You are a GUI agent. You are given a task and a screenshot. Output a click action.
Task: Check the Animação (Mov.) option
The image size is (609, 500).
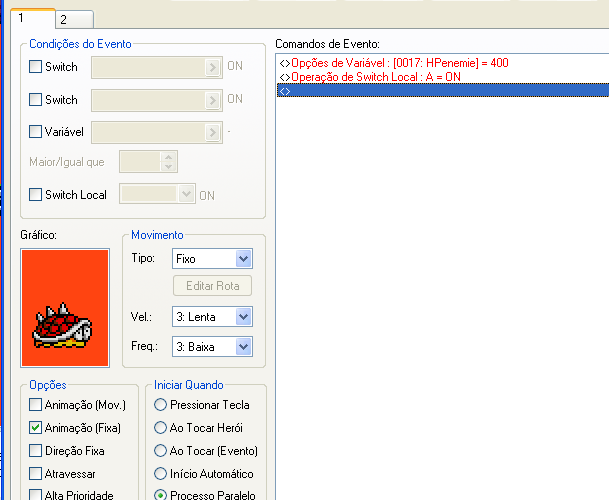[x=35, y=405]
